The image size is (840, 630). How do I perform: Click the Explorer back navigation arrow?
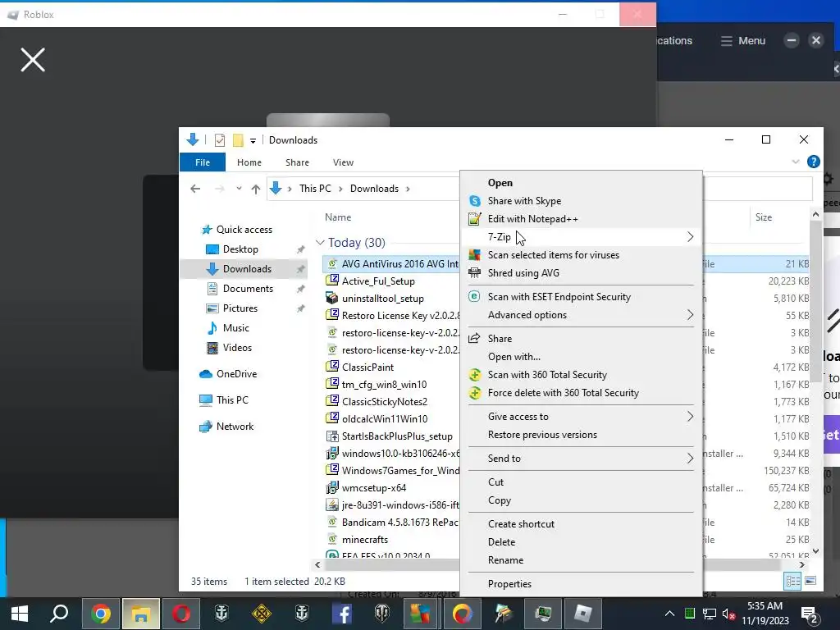pos(195,189)
